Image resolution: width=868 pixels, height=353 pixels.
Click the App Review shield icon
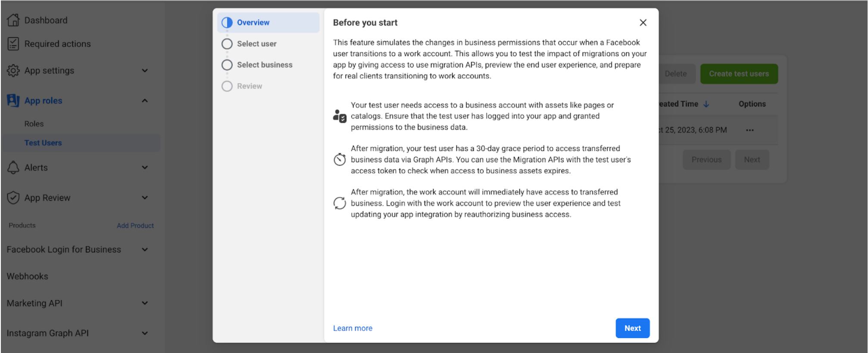(13, 197)
